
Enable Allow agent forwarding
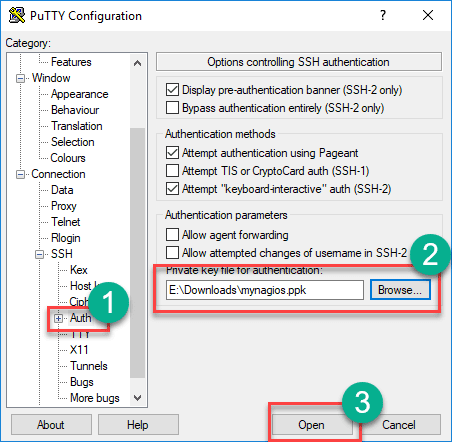click(172, 235)
